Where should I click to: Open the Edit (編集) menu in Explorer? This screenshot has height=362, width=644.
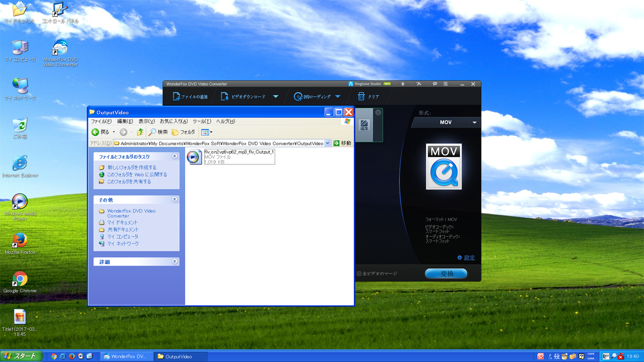click(x=125, y=121)
